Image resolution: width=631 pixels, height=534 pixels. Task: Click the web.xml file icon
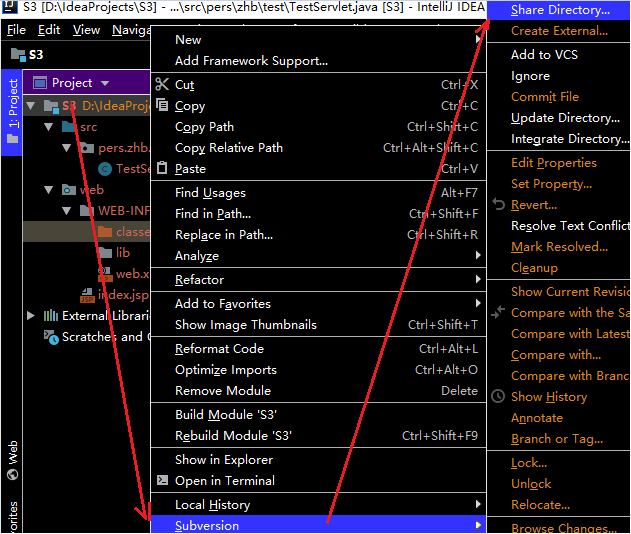click(105, 274)
